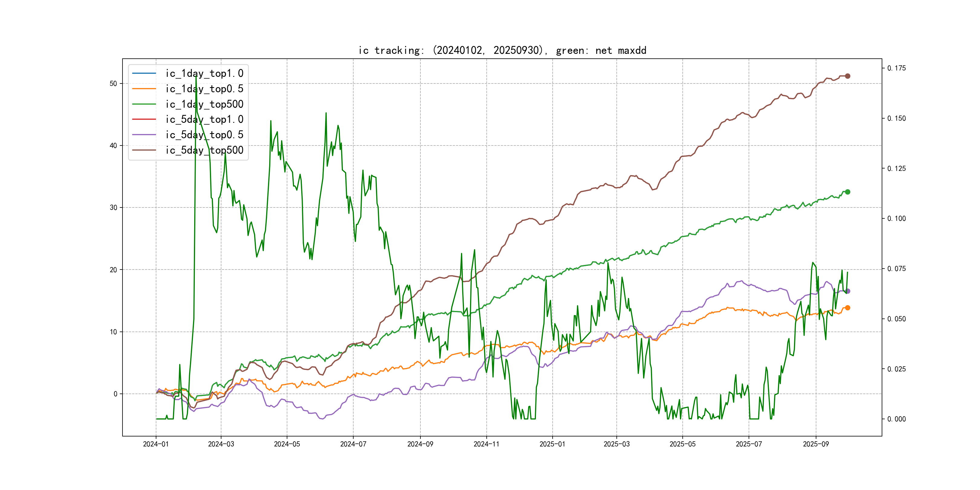Click the 2025-09 x-axis tick label
The width and height of the screenshot is (980, 490).
(816, 444)
